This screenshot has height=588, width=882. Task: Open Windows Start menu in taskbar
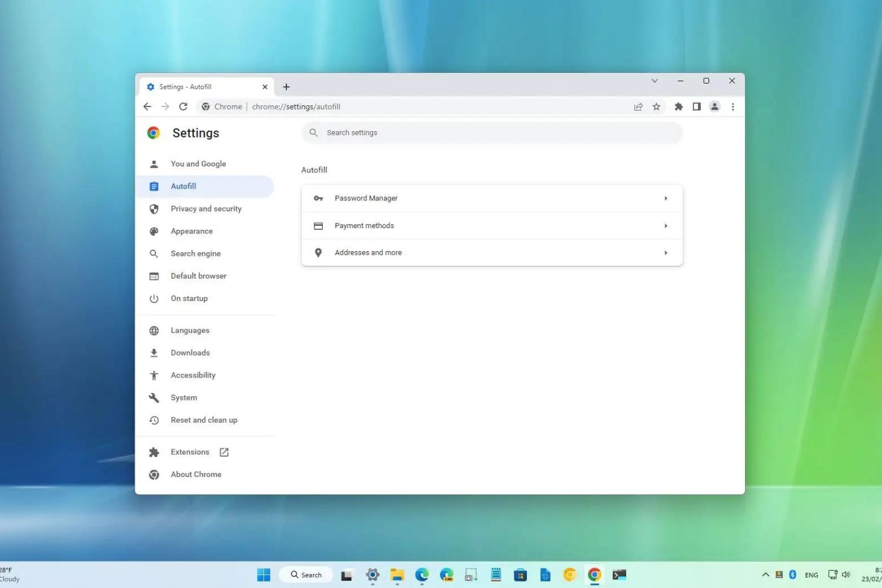pyautogui.click(x=263, y=574)
